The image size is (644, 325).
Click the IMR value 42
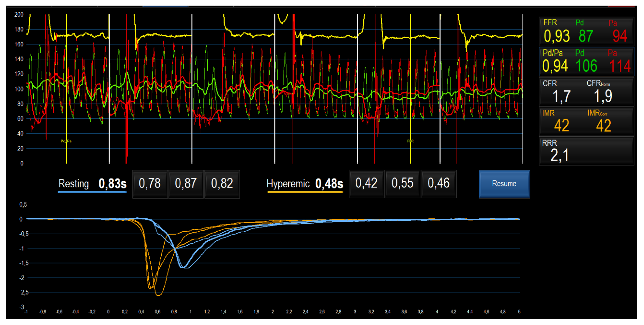[561, 126]
